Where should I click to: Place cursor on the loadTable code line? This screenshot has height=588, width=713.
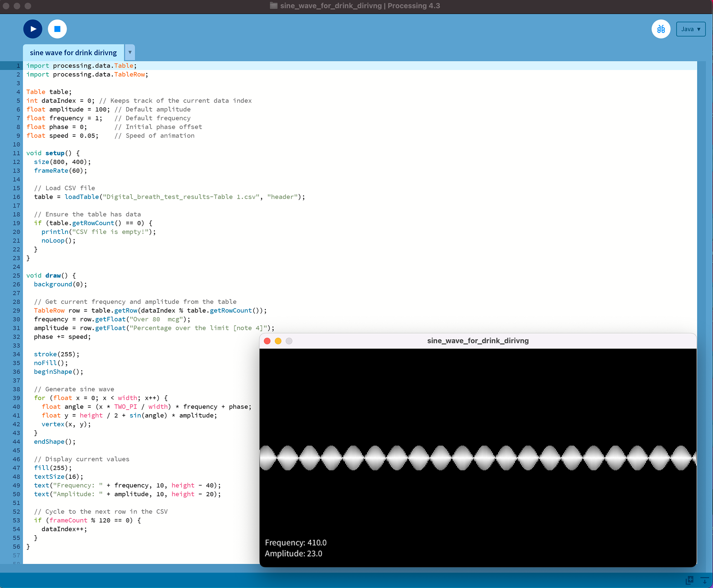tap(169, 197)
